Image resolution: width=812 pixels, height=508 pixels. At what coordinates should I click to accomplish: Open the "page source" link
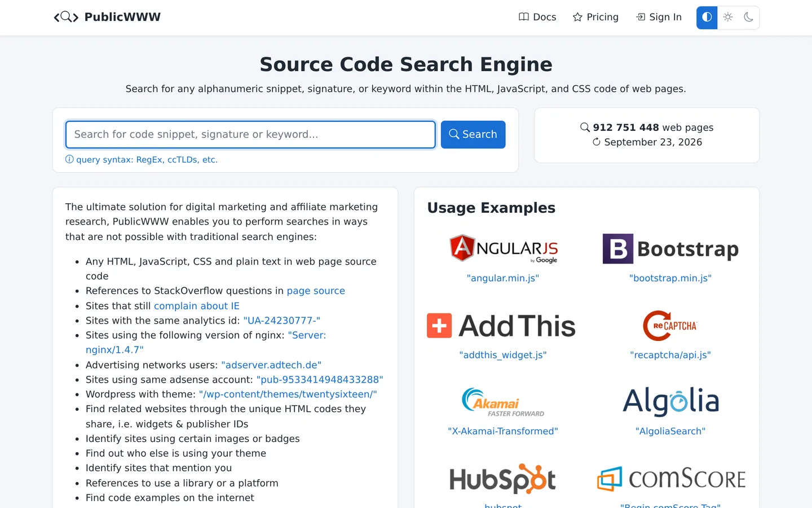[316, 291]
